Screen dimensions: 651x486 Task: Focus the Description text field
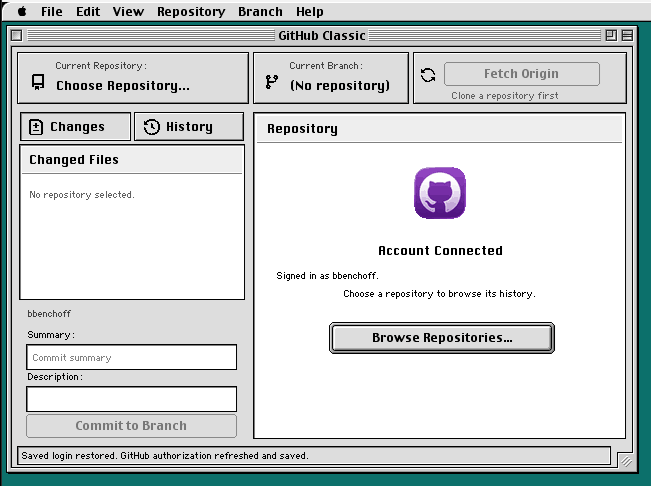132,399
